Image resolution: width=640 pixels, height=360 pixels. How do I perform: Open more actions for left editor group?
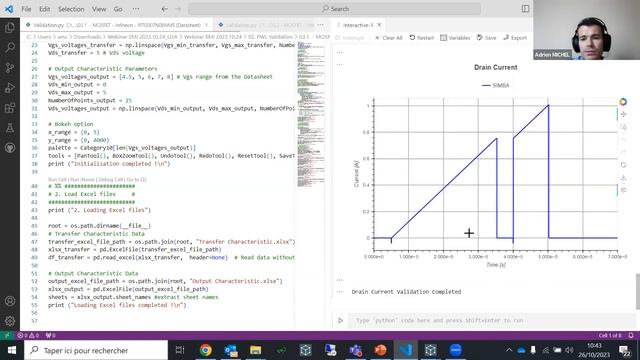pyautogui.click(x=320, y=25)
